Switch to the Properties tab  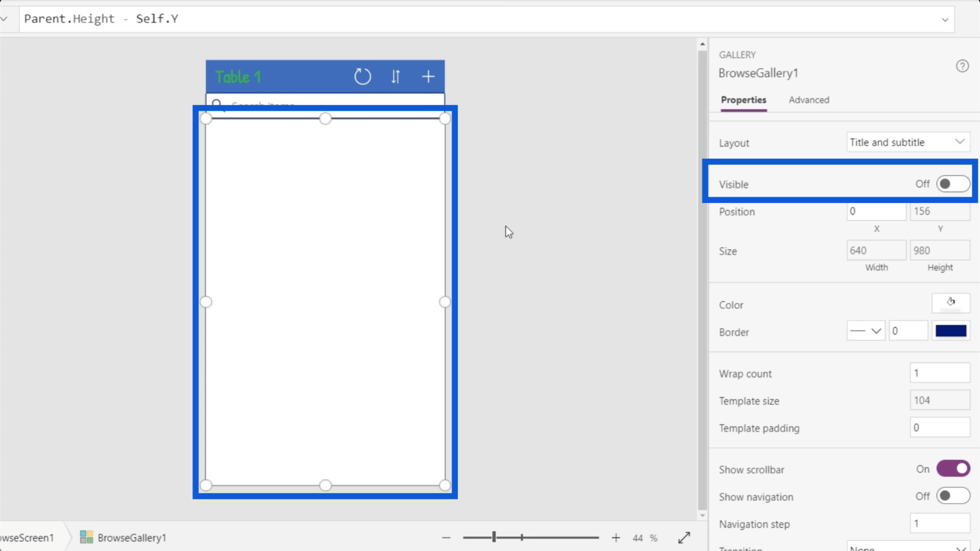click(743, 100)
